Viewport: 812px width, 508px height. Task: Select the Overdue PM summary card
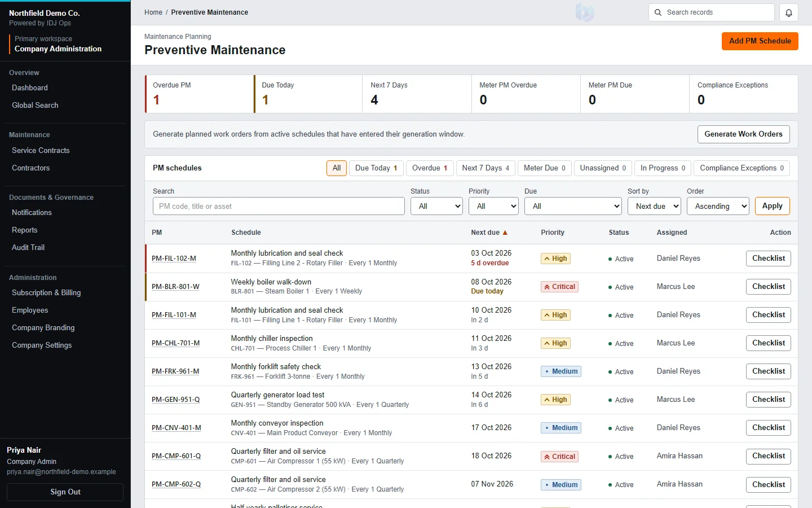[199, 94]
